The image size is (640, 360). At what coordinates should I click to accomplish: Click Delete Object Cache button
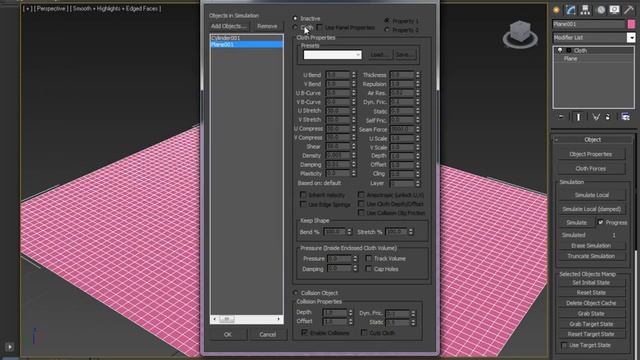591,303
